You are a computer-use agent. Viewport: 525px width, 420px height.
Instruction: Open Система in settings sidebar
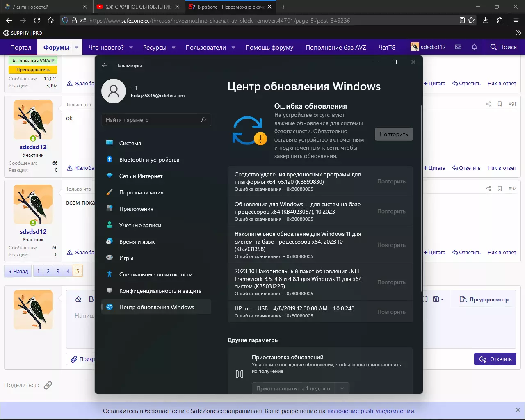(156, 143)
